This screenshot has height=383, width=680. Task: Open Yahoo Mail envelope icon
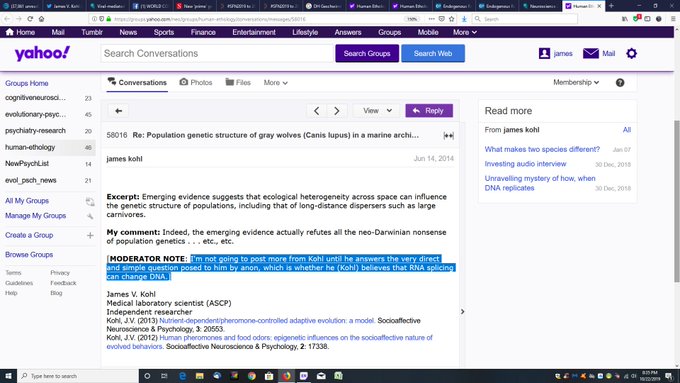591,53
